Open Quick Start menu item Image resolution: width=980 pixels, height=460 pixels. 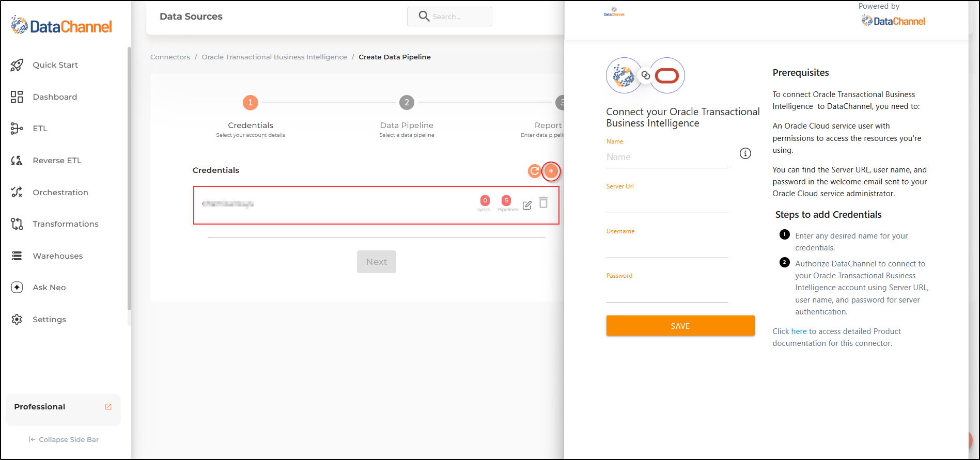click(x=55, y=65)
